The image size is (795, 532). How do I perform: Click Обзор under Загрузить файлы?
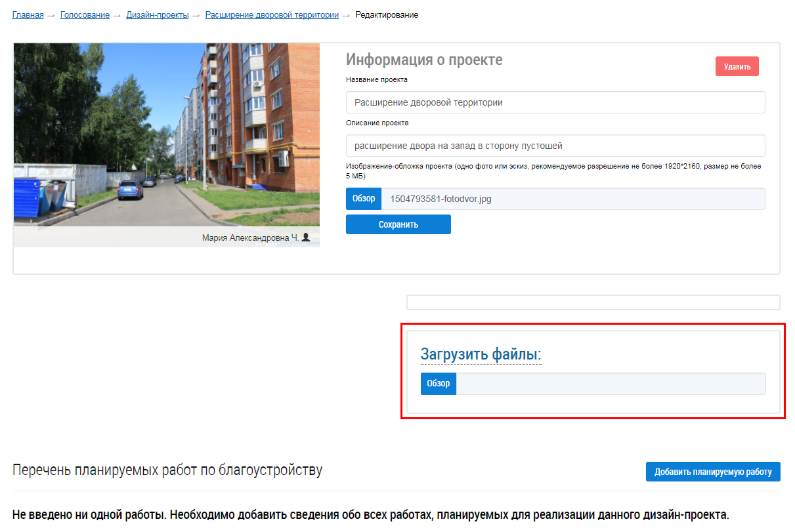coord(439,384)
